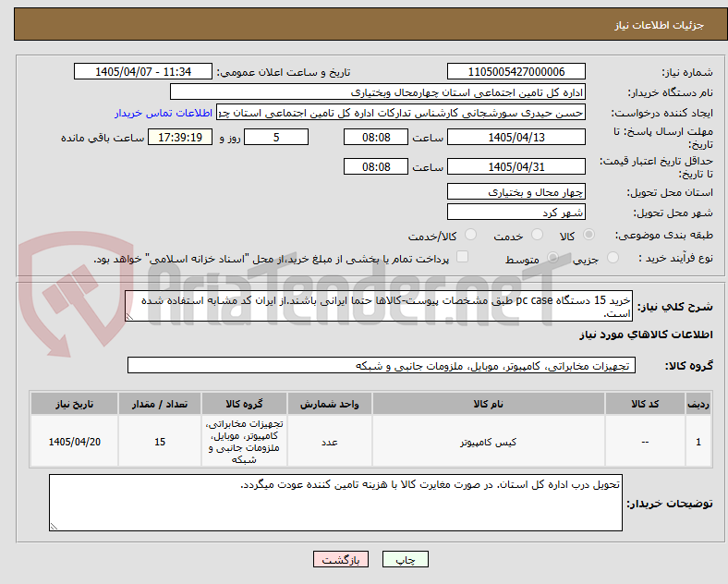Open the اطلاعات تماس خریدار link

pos(164,113)
